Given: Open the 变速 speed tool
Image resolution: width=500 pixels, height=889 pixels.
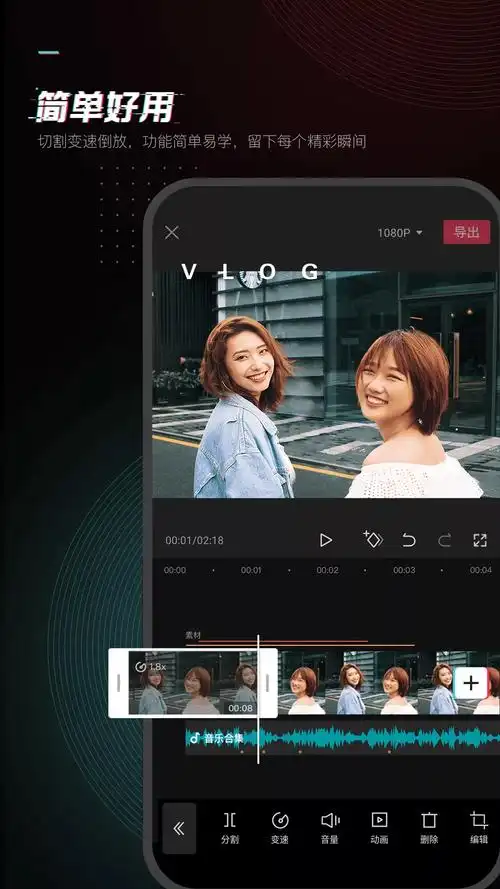Looking at the screenshot, I should pos(279,828).
